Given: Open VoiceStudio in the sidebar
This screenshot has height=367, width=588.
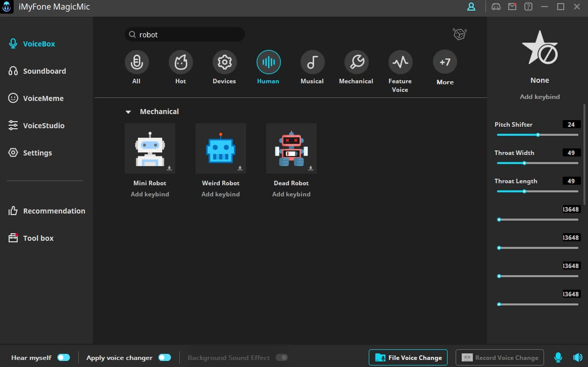Looking at the screenshot, I should (x=36, y=126).
